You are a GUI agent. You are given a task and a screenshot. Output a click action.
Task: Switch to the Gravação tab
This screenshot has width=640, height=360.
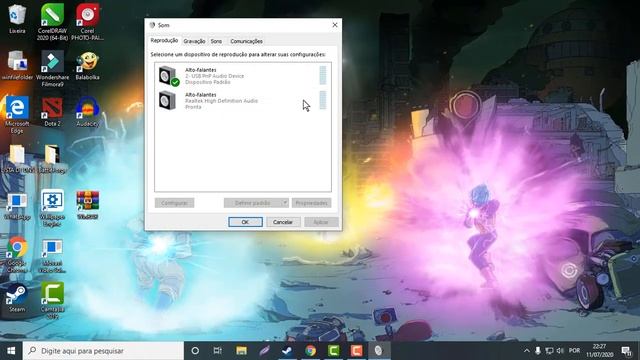click(194, 41)
